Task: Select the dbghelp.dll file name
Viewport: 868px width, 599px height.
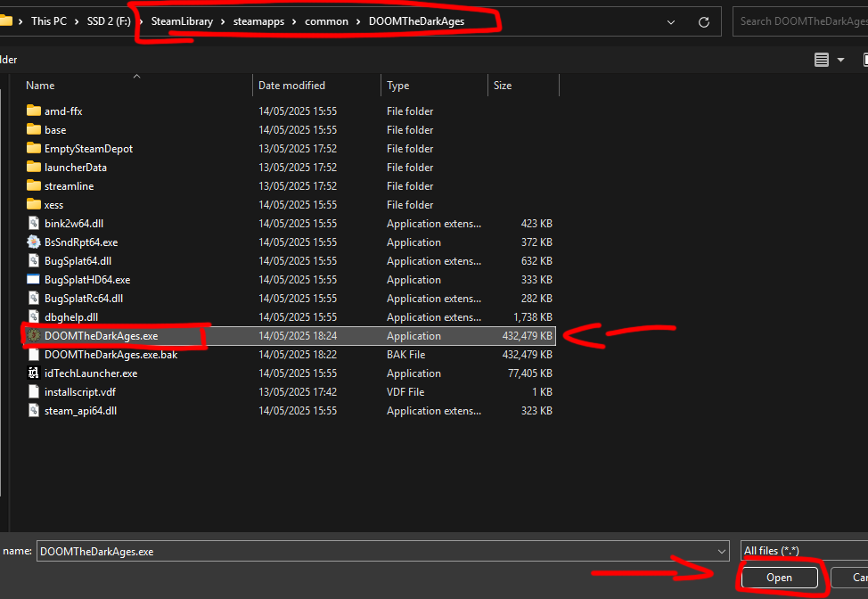Action: (71, 317)
